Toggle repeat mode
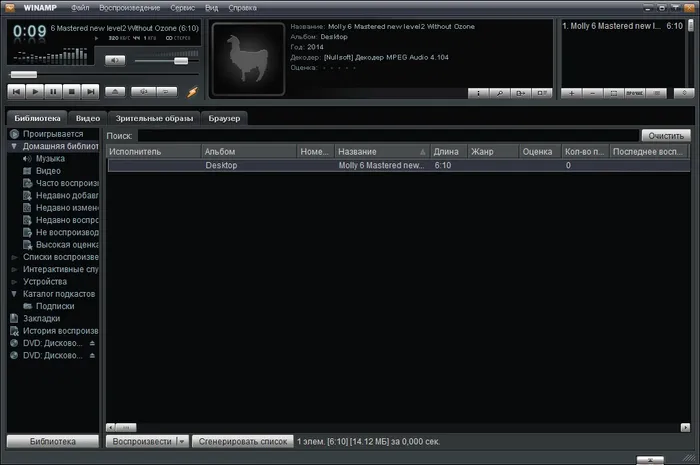 pyautogui.click(x=166, y=91)
